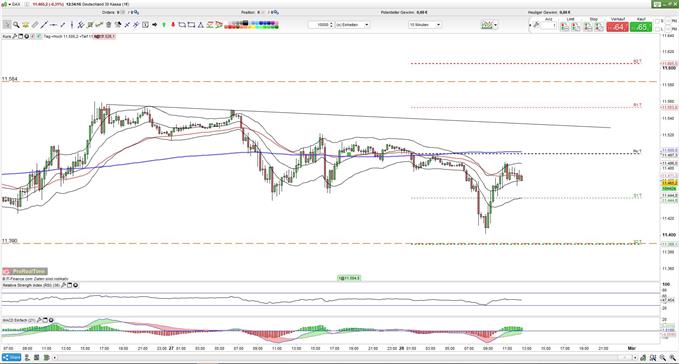Pick the trend line drawing tool
The height and width of the screenshot is (364, 679).
coord(44,25)
